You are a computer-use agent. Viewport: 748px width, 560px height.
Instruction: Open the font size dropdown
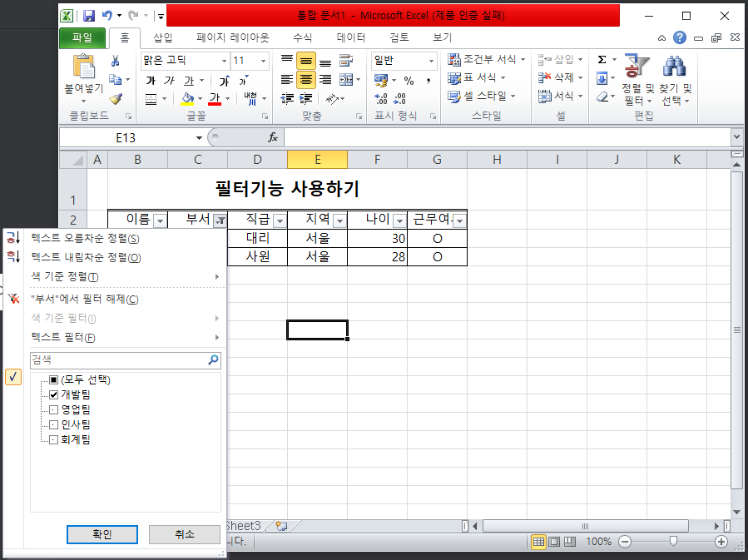[x=263, y=61]
